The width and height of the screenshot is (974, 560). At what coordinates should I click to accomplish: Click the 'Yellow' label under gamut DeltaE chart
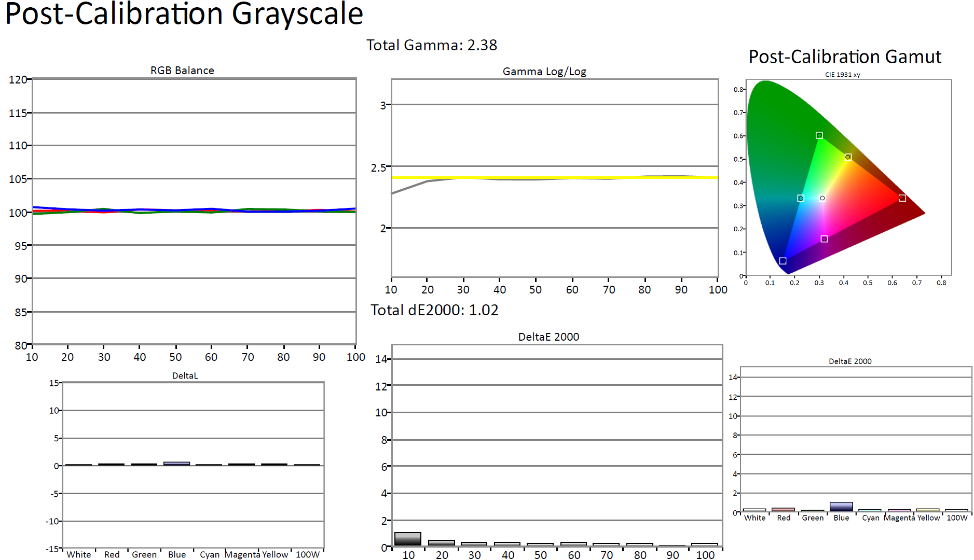[x=928, y=517]
